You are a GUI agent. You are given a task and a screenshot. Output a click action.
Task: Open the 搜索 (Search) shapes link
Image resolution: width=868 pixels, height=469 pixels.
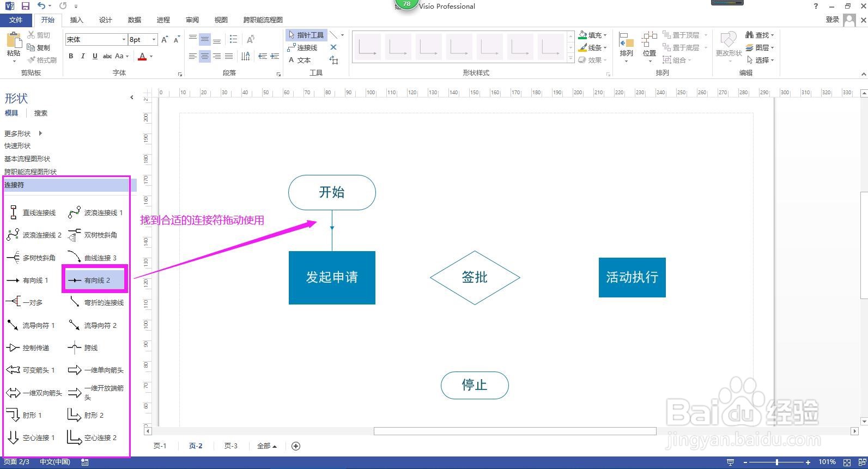point(41,113)
